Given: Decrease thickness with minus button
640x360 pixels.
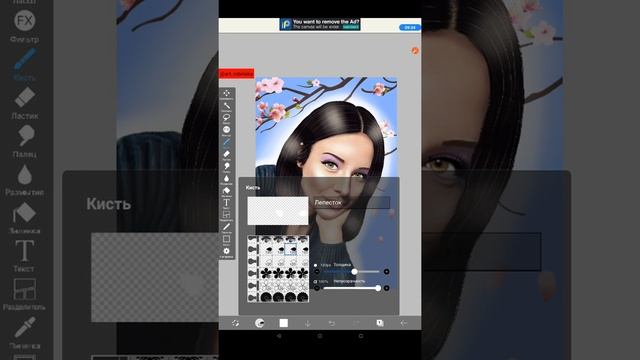Looking at the screenshot, I should coord(317,271).
